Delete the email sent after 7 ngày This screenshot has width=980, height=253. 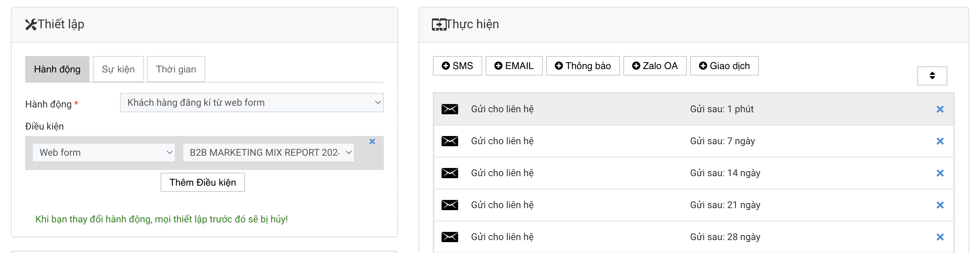(940, 141)
